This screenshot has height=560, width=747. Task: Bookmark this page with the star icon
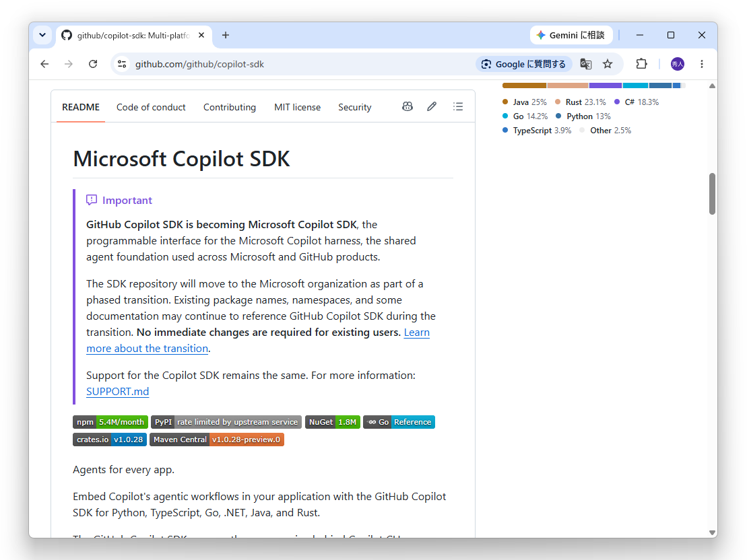tap(608, 64)
